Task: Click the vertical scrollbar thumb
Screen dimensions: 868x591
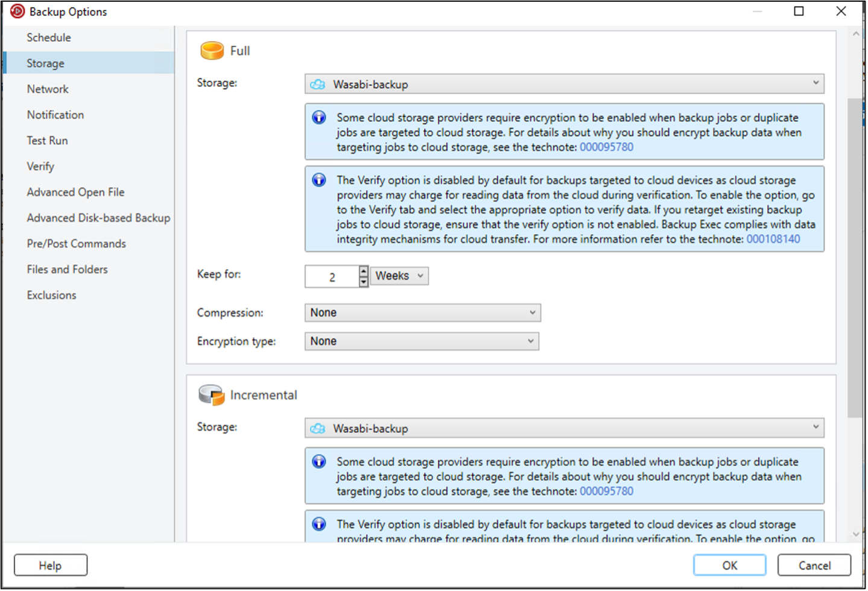Action: pos(855,258)
